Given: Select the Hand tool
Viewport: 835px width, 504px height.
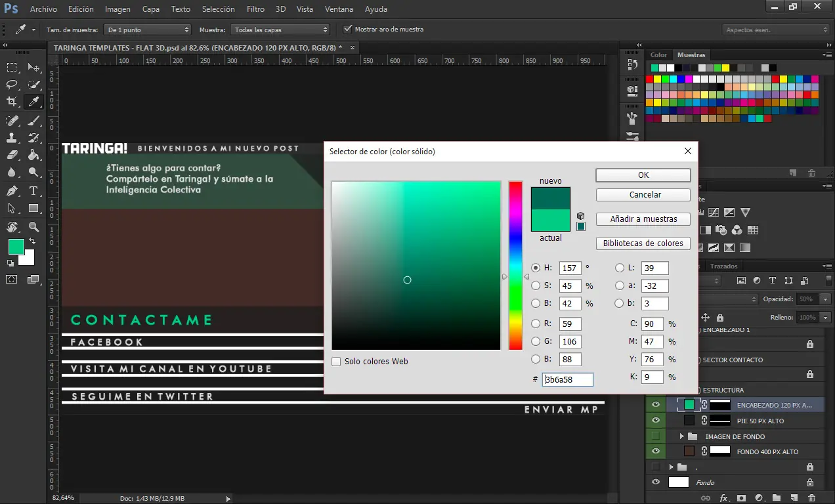Looking at the screenshot, I should coord(12,227).
